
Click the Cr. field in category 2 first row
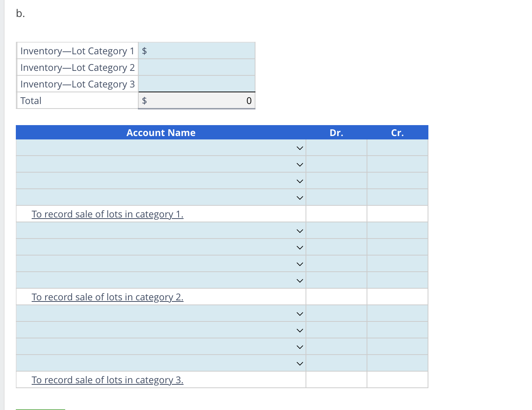[397, 231]
